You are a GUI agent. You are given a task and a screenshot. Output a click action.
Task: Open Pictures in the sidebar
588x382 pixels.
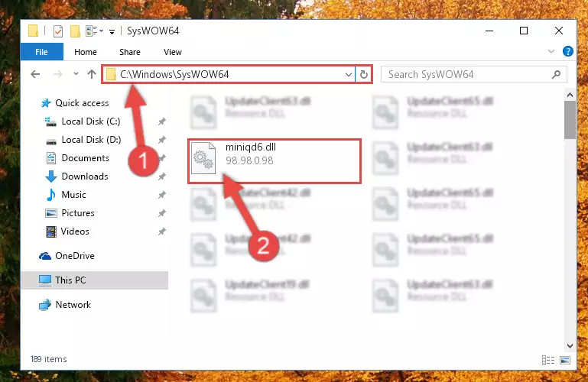(x=70, y=213)
